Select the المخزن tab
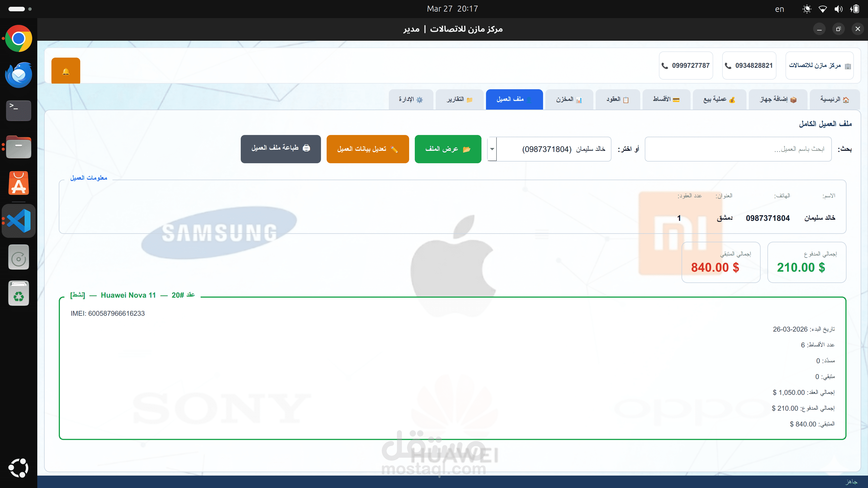This screenshot has height=488, width=868. [x=569, y=99]
